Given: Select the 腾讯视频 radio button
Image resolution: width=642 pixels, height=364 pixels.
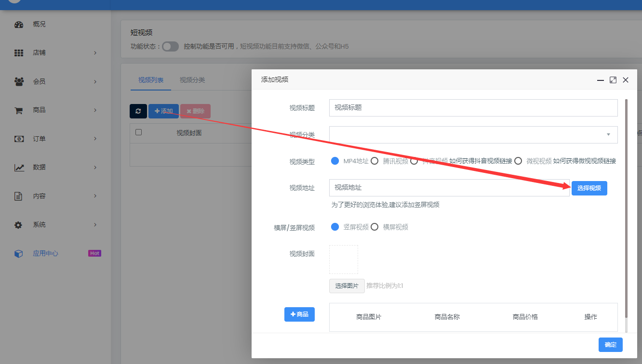Looking at the screenshot, I should (374, 161).
